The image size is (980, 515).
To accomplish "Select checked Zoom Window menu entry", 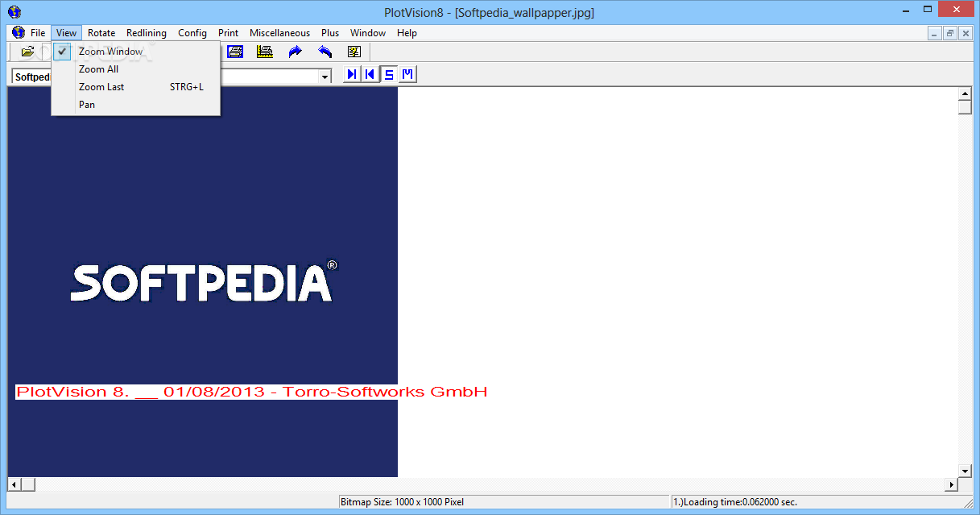I will [x=135, y=52].
